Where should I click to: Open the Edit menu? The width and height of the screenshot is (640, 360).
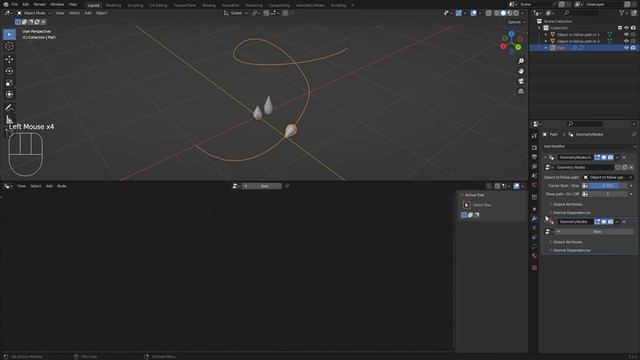coord(26,4)
